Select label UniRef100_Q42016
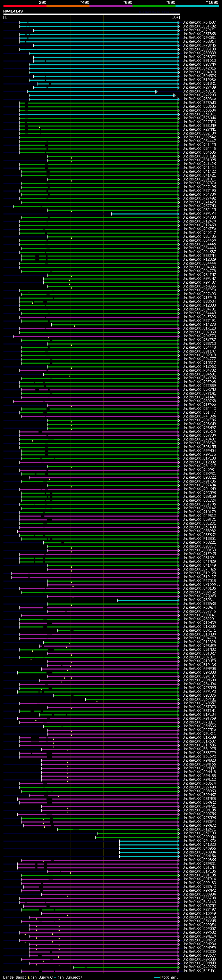Viewport: 222px width, 980px height. (x=199, y=68)
